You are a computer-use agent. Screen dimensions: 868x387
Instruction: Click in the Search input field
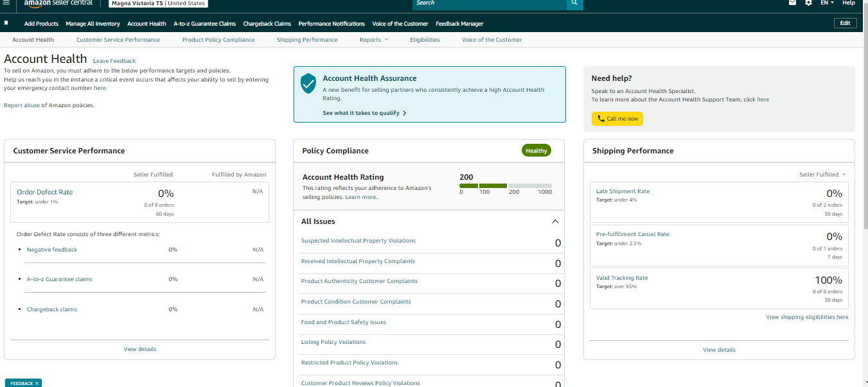[490, 3]
